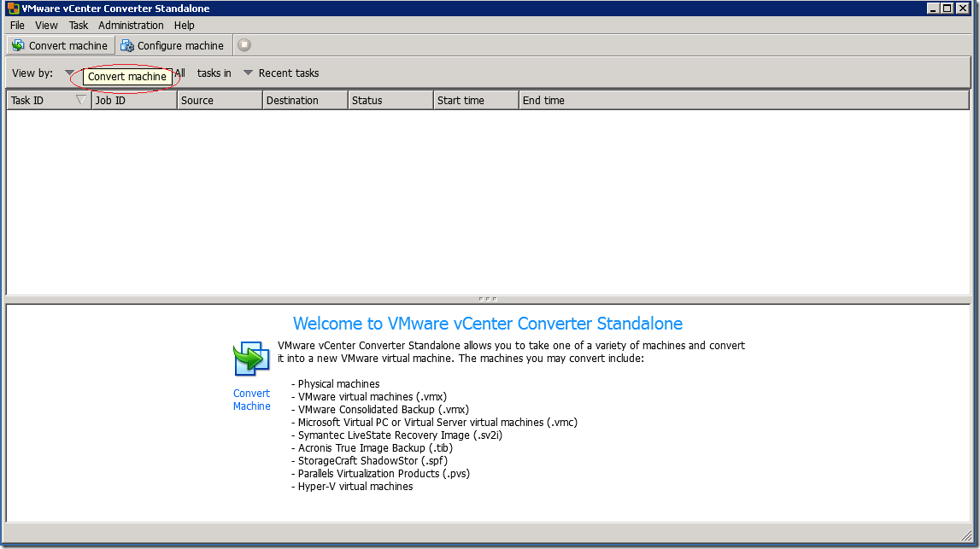Click the Configure machine toolbar button

172,45
